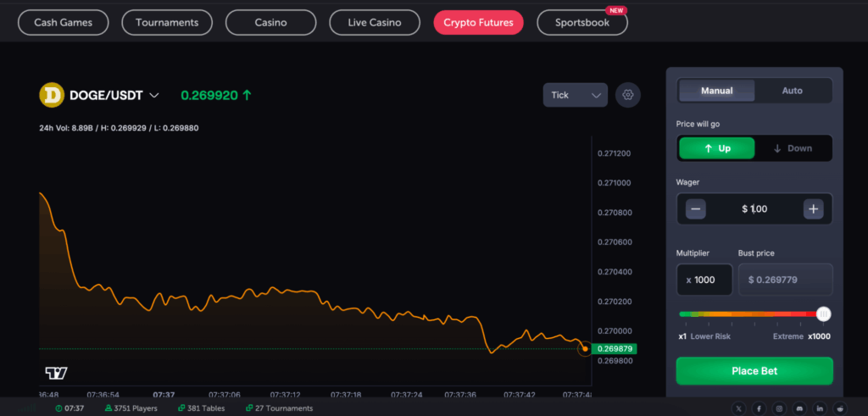Click the orange current price dot
Screen dimensions: 868x416
(585, 349)
